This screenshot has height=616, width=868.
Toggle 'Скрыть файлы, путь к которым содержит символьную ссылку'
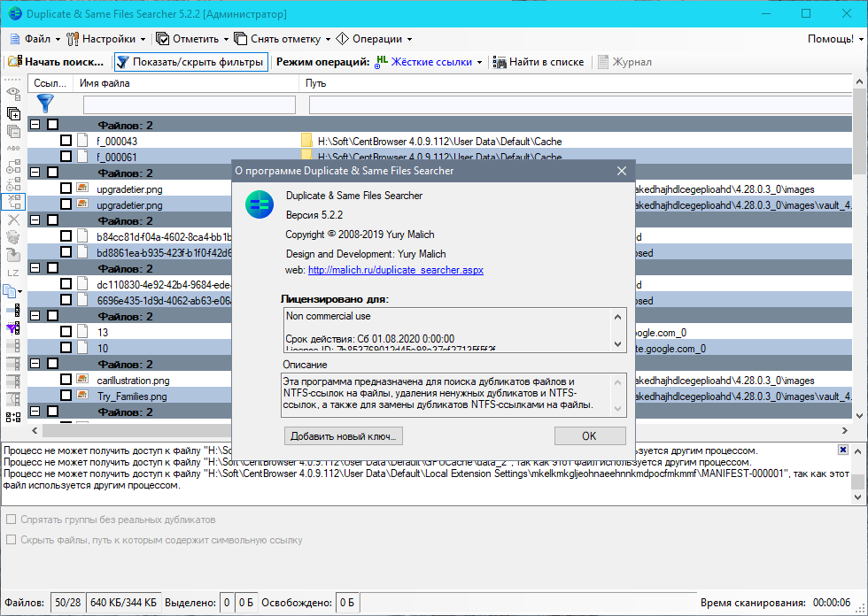(11, 539)
